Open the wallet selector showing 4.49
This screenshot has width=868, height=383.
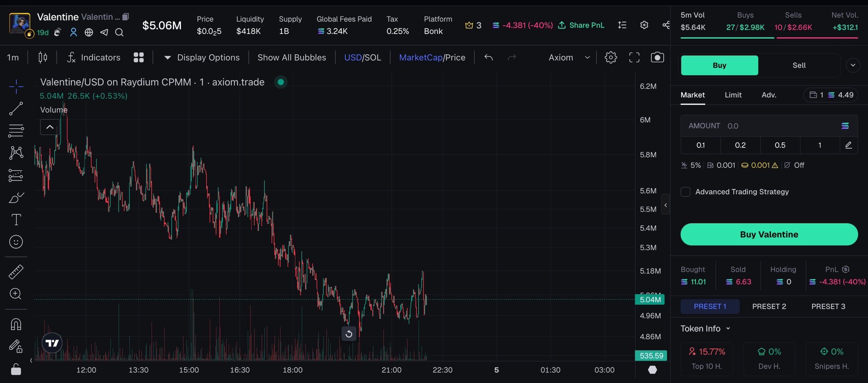coord(831,95)
